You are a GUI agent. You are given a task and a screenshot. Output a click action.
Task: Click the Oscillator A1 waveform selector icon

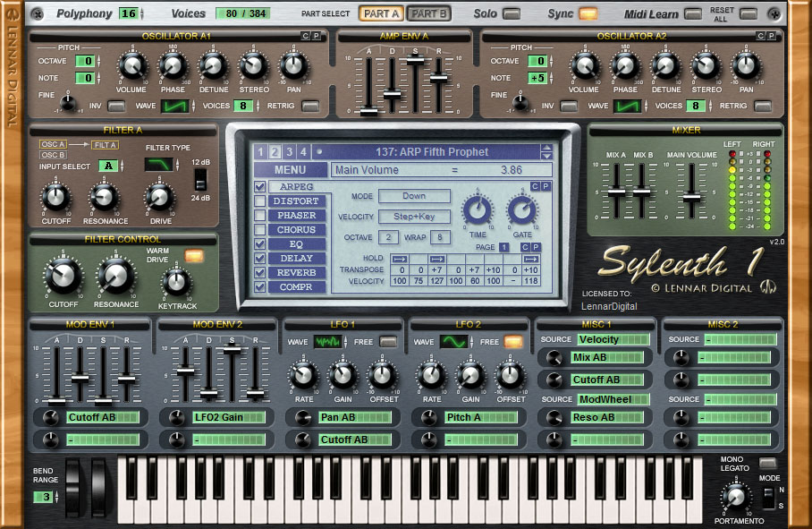(174, 107)
